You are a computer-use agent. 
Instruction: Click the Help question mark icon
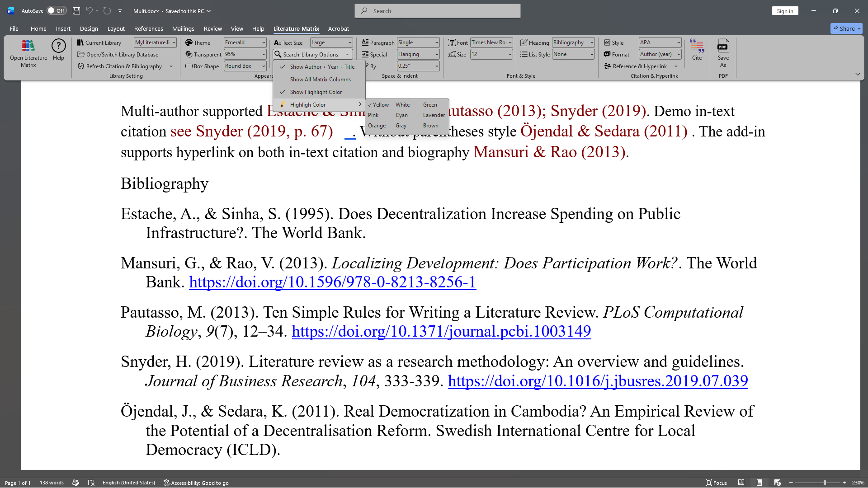click(58, 46)
